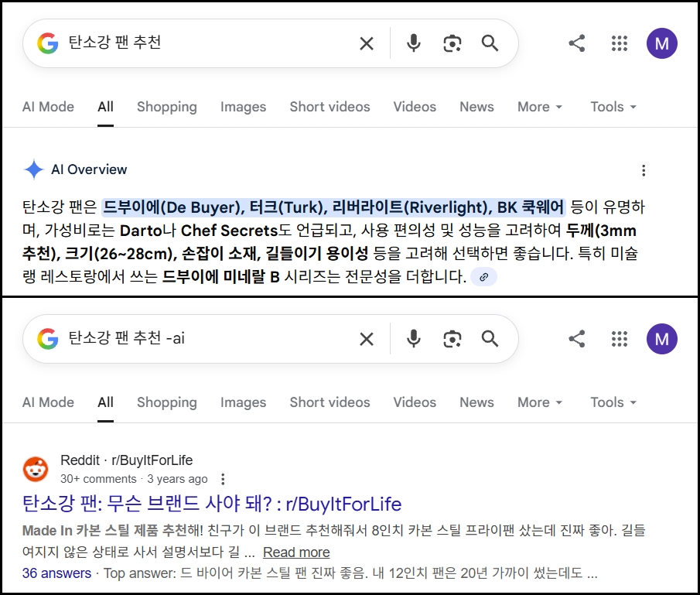Open the purple M account avatar above AI Overview
The image size is (700, 595).
[661, 43]
